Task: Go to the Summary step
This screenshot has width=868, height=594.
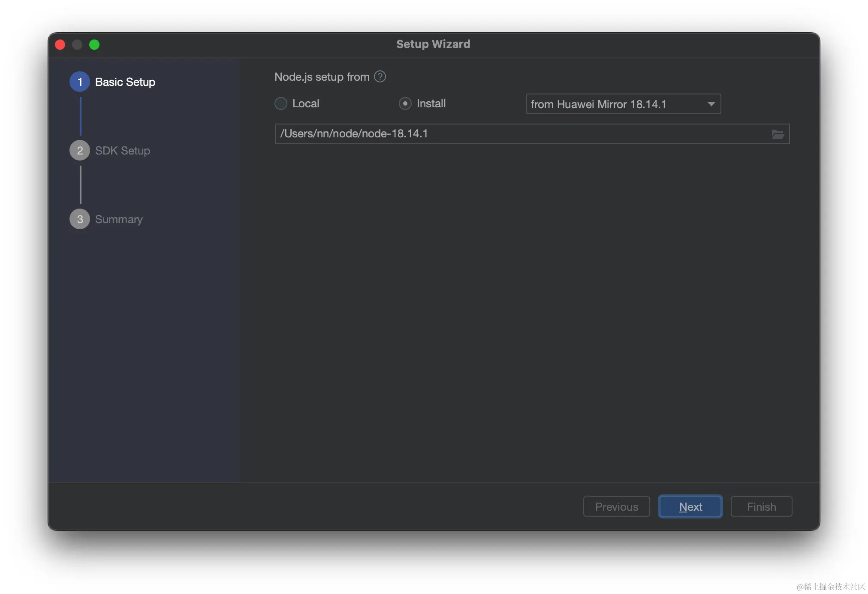Action: point(118,219)
